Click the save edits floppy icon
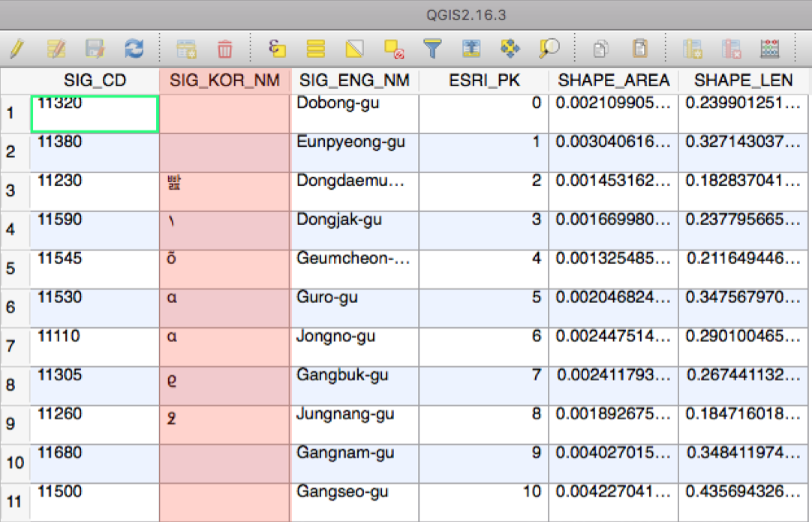Screen dimensions: 812x522 (95, 49)
